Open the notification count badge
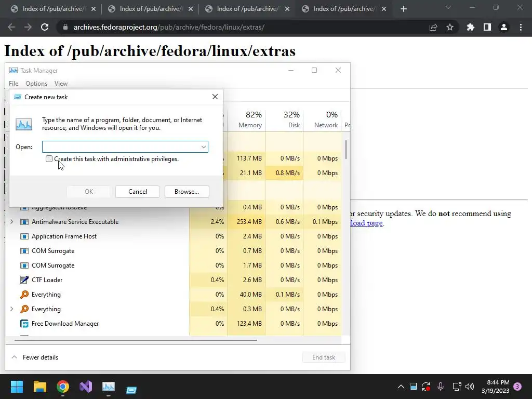Viewport: 532px width, 399px height. pyautogui.click(x=517, y=387)
